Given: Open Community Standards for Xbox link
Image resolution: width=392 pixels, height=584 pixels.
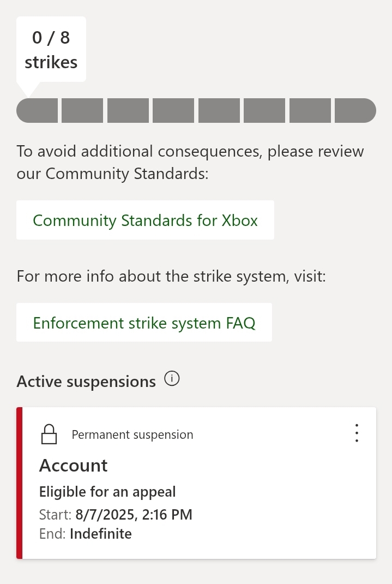Looking at the screenshot, I should [x=145, y=220].
